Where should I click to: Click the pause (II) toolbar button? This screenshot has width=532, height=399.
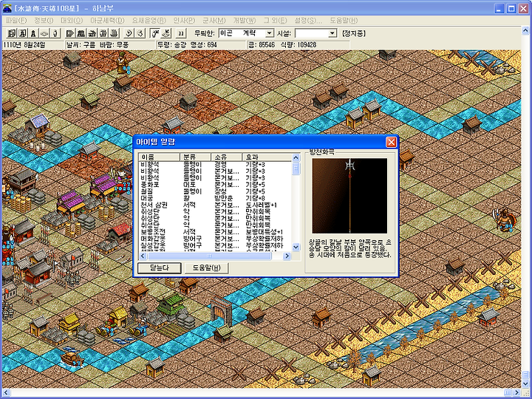(181, 33)
